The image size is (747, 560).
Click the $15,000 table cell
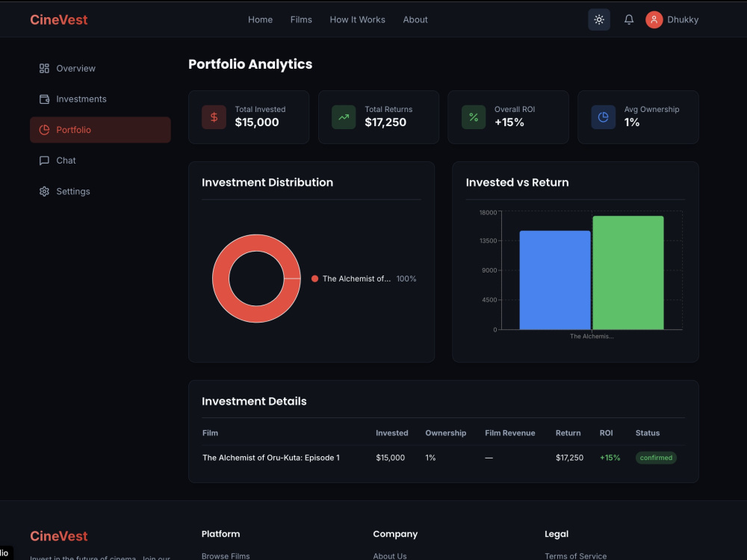(x=390, y=458)
